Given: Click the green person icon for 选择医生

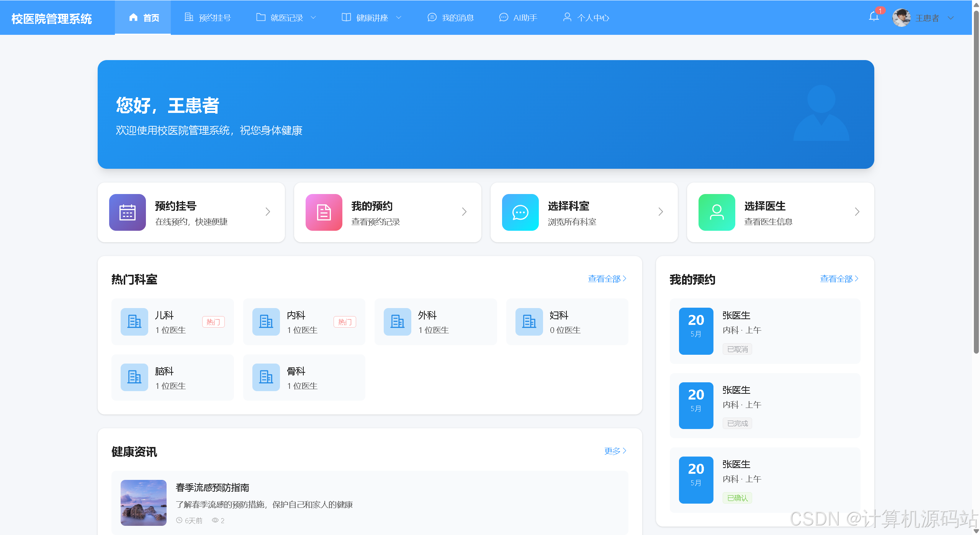Looking at the screenshot, I should [x=717, y=212].
